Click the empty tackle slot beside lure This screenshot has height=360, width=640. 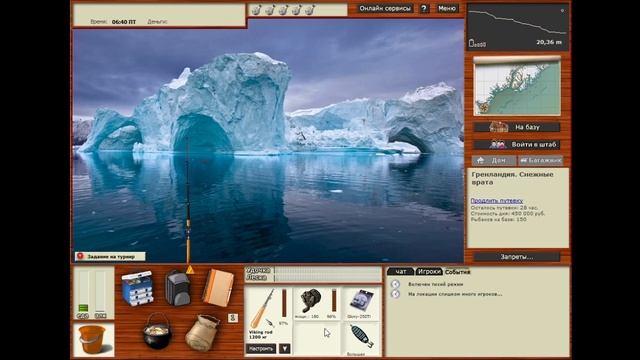point(317,338)
